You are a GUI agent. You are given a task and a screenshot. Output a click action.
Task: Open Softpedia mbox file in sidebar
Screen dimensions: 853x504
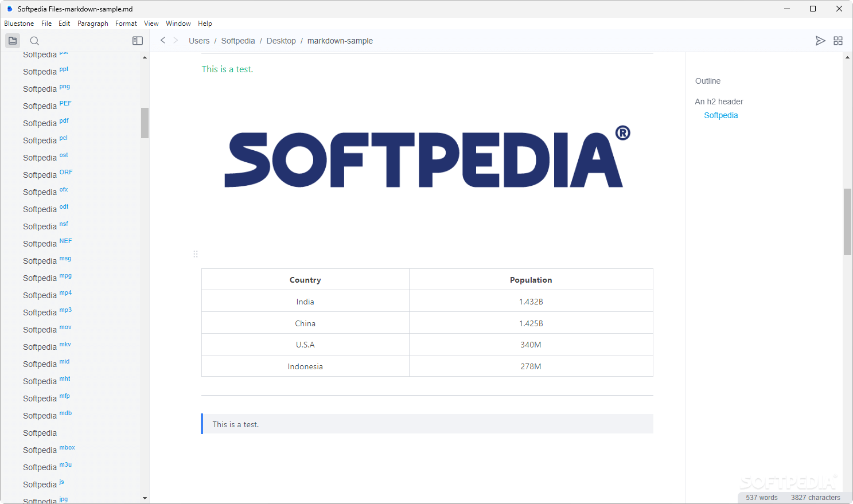49,450
